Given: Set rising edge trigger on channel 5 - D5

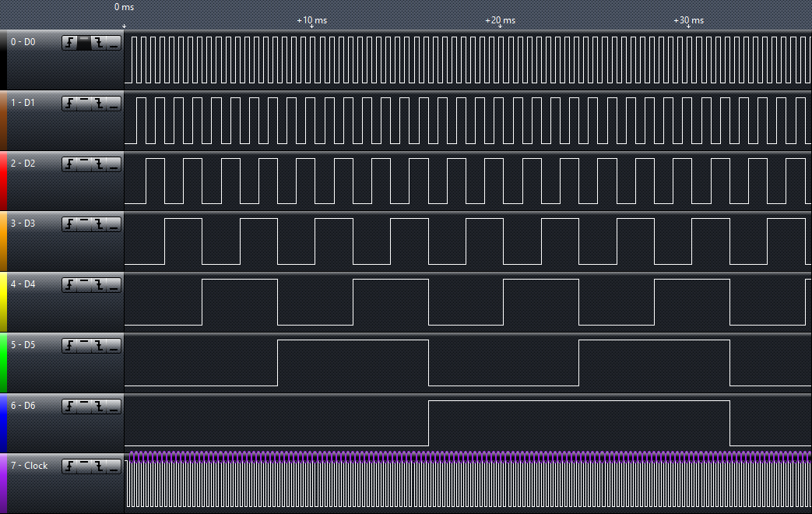Looking at the screenshot, I should 69,346.
